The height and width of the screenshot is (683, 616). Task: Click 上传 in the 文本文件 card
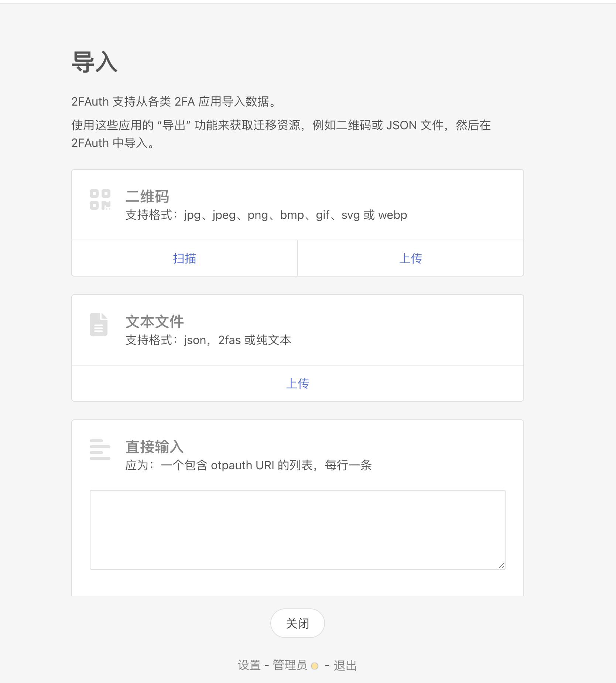pos(298,383)
